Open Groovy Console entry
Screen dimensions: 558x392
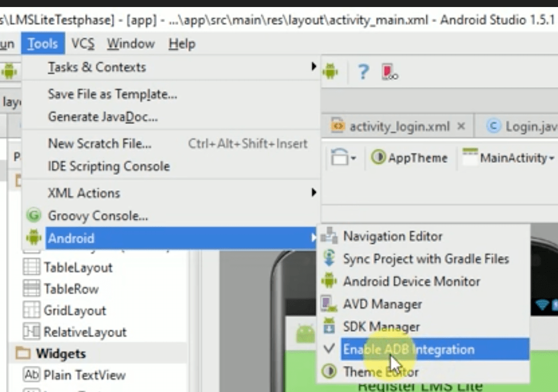pyautogui.click(x=171, y=216)
